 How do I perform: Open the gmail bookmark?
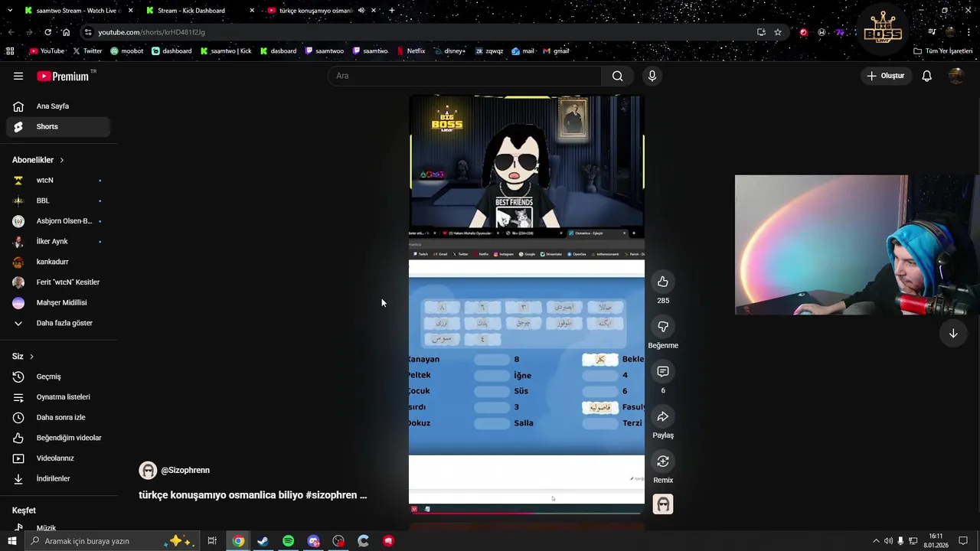tap(556, 51)
